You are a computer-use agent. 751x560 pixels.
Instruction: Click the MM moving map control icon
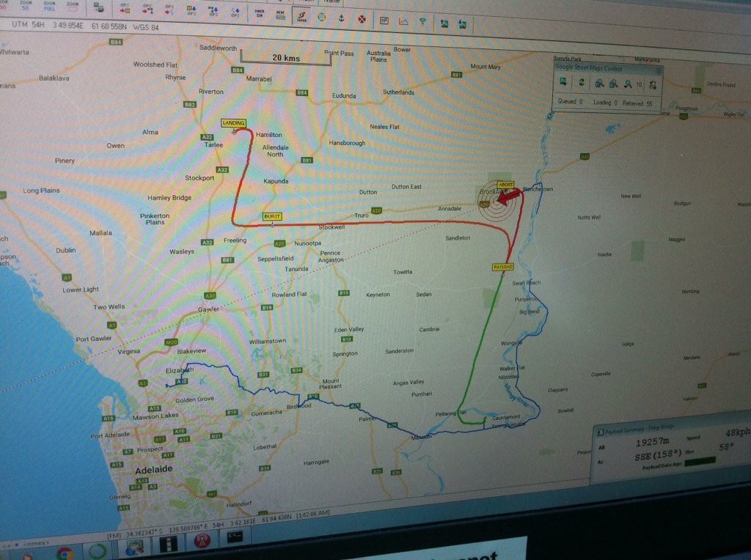click(x=281, y=15)
